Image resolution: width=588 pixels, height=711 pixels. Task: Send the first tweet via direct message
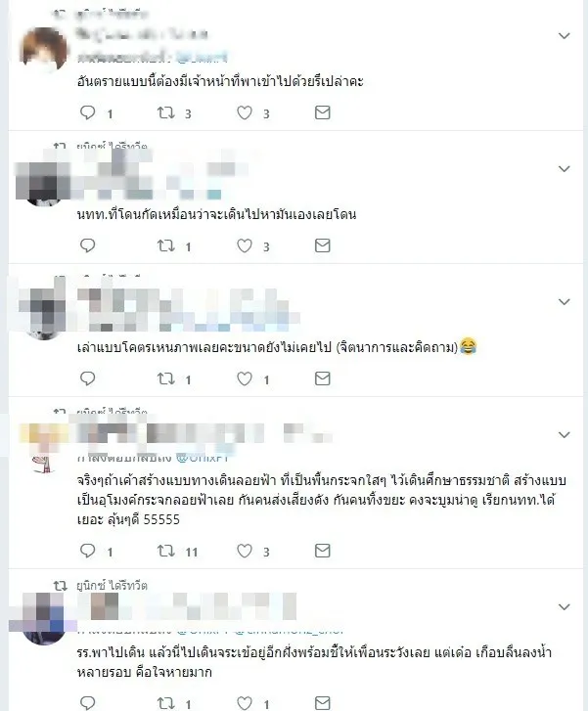(x=322, y=112)
